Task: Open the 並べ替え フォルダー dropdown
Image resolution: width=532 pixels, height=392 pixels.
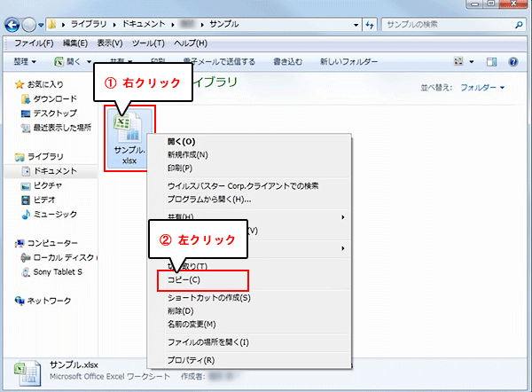Action: click(x=482, y=88)
